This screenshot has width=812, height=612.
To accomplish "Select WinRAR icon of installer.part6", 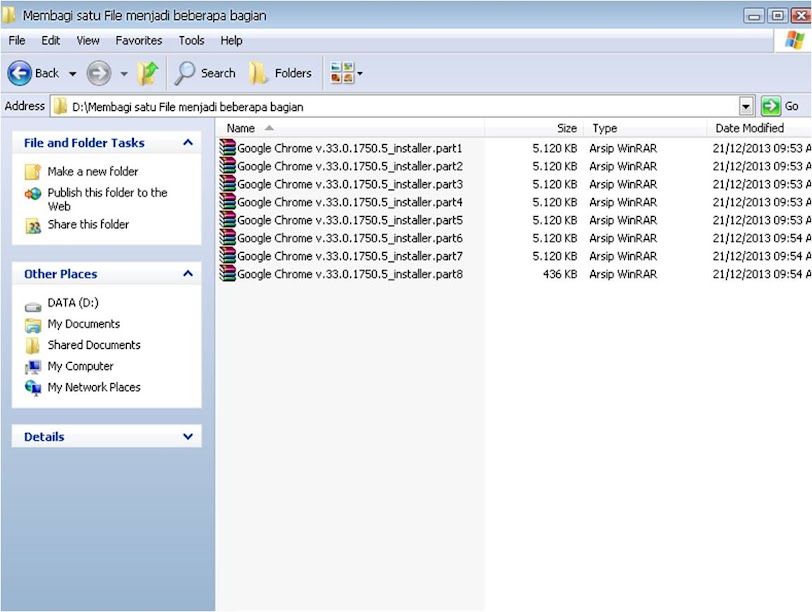I will [x=227, y=238].
